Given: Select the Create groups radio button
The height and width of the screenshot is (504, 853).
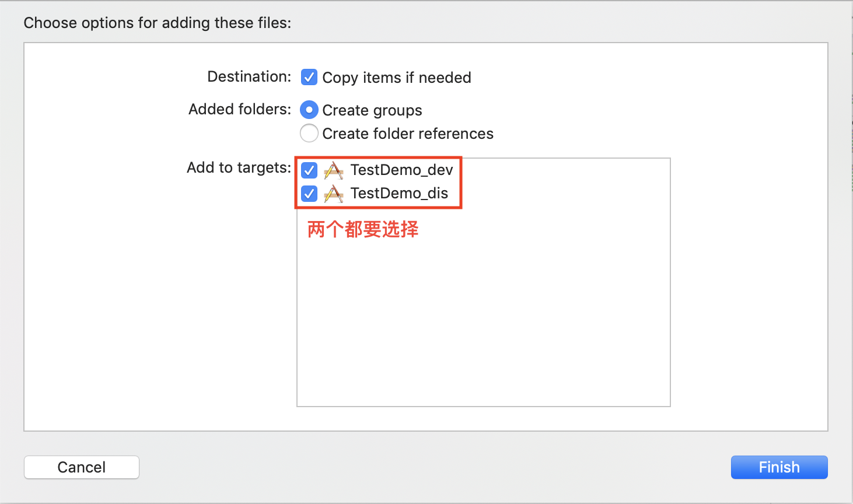Looking at the screenshot, I should point(309,110).
